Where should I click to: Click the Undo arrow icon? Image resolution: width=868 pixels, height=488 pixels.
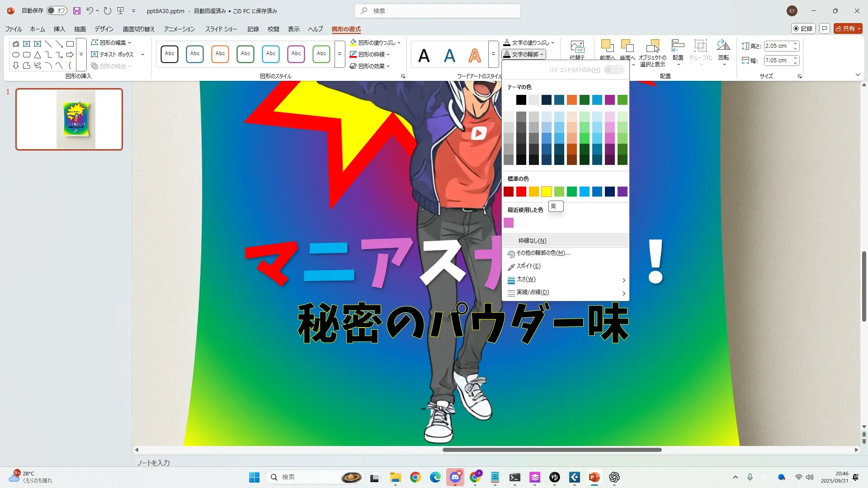[90, 11]
